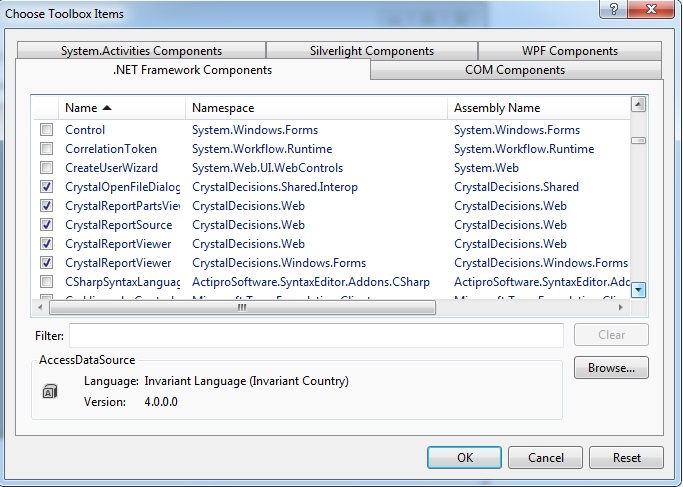Viewport: 683px width, 487px height.
Task: Click the Reset button
Action: click(x=626, y=457)
